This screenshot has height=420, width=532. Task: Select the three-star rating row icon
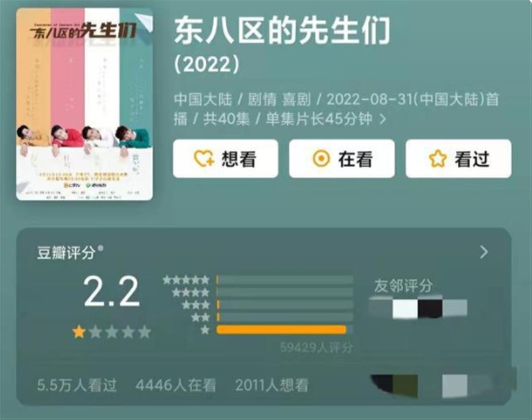[x=196, y=305]
